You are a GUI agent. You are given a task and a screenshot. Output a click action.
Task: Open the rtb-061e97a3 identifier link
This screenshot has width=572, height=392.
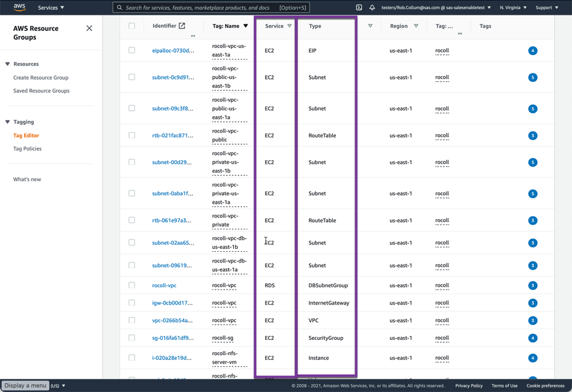(x=171, y=221)
